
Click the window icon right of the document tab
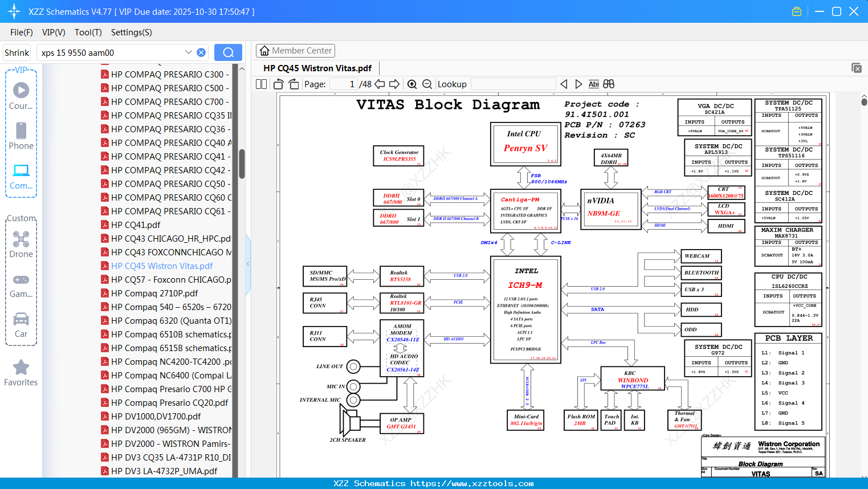(x=857, y=68)
